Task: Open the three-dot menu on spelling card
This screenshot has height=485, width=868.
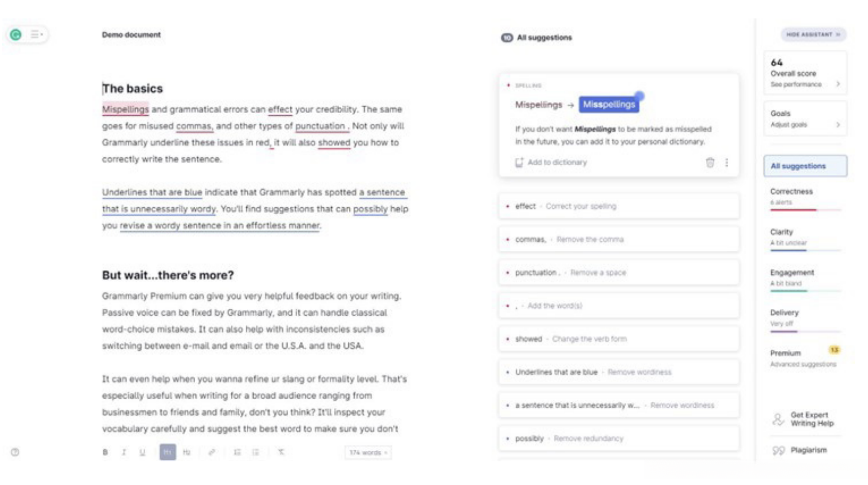Action: coord(726,163)
